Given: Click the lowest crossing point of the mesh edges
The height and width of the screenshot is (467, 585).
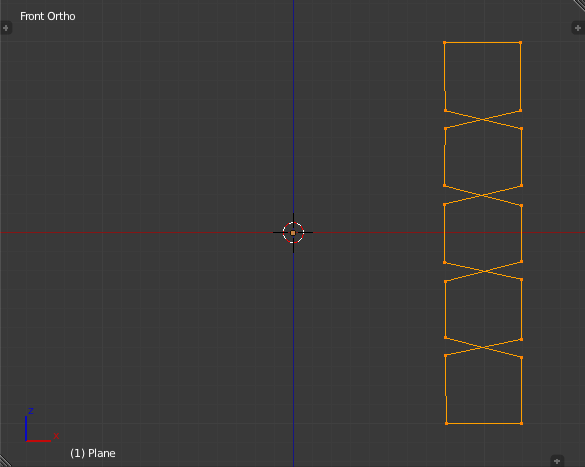Looking at the screenshot, I should tap(484, 348).
